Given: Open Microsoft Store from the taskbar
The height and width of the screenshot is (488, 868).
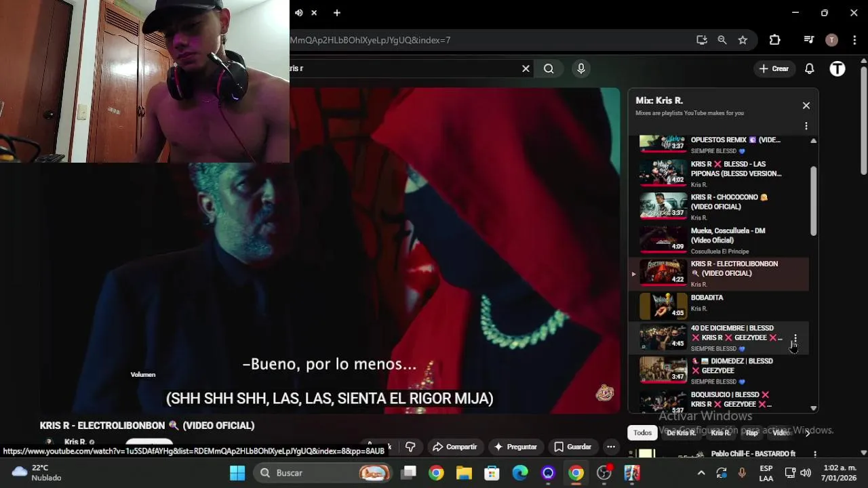Looking at the screenshot, I should click(x=492, y=473).
